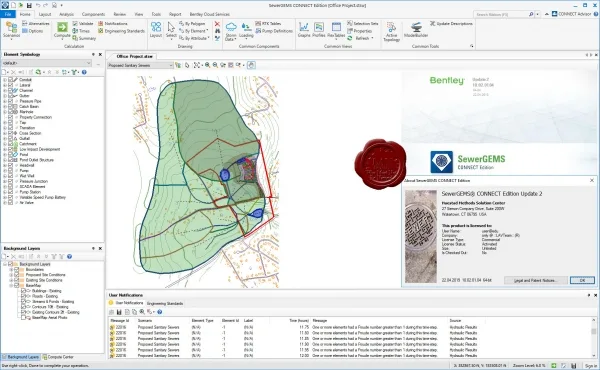The image size is (600, 370).
Task: Click By Polygon selection option
Action: tap(192, 24)
